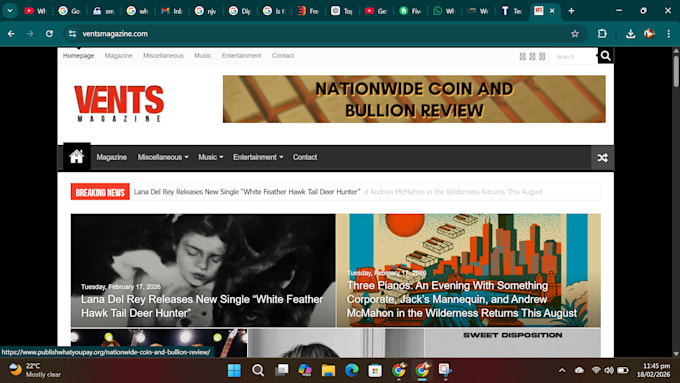
Task: Click the website search text field
Action: [x=574, y=56]
